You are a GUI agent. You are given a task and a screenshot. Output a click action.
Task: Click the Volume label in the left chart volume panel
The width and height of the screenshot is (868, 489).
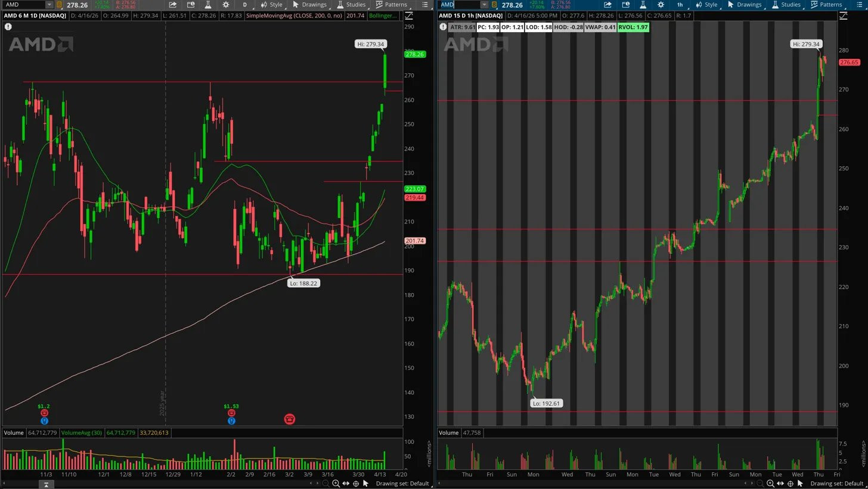(x=14, y=433)
